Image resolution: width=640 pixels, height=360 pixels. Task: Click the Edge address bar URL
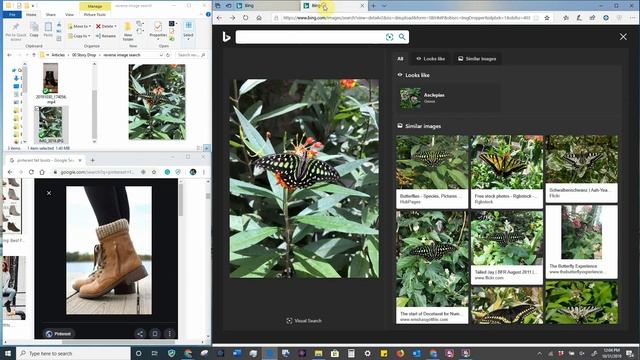click(x=406, y=18)
